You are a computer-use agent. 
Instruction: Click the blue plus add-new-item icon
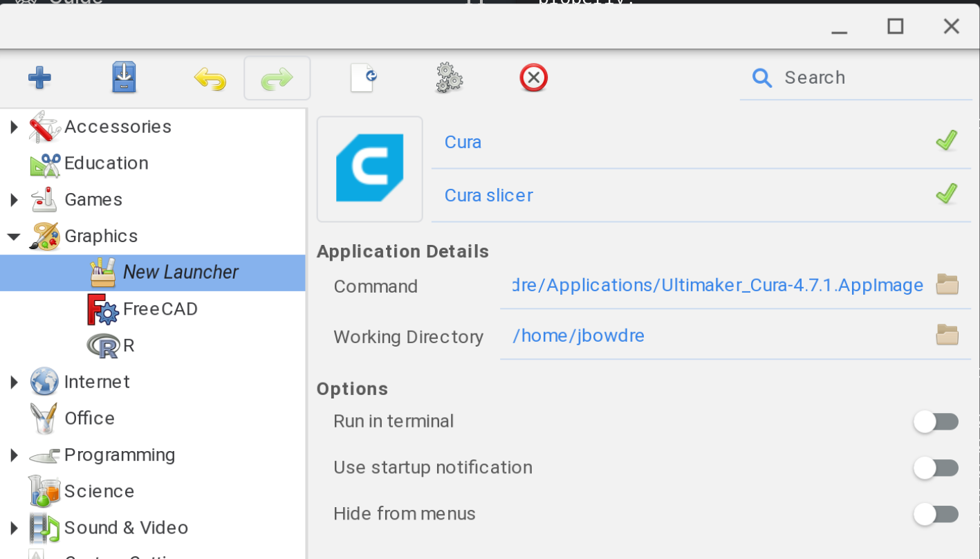39,77
